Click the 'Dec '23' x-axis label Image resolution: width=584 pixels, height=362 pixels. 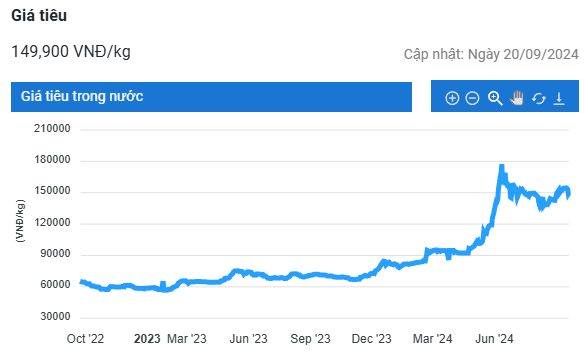pyautogui.click(x=371, y=339)
